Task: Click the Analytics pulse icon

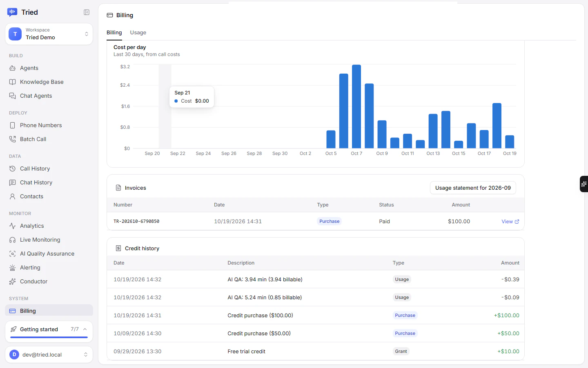Action: (13, 226)
